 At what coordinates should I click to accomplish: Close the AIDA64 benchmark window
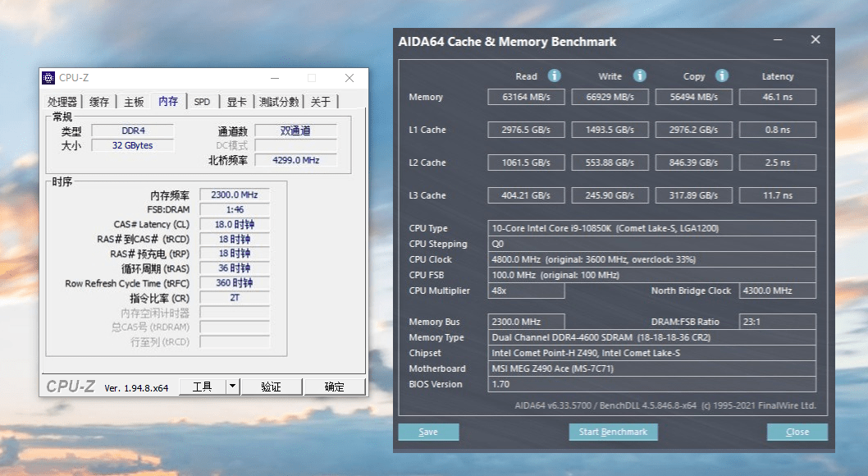click(x=815, y=40)
